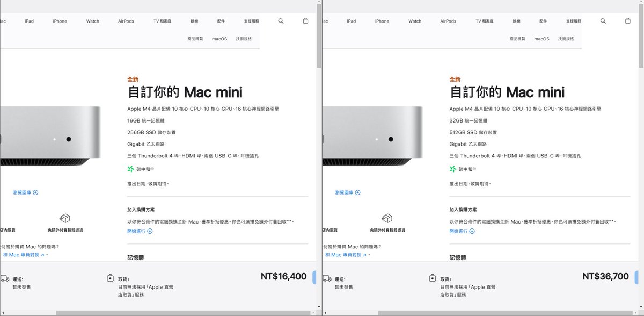Viewport: 644px width, 316px height.
Task: Open 配件 menu in left window
Action: [x=221, y=21]
